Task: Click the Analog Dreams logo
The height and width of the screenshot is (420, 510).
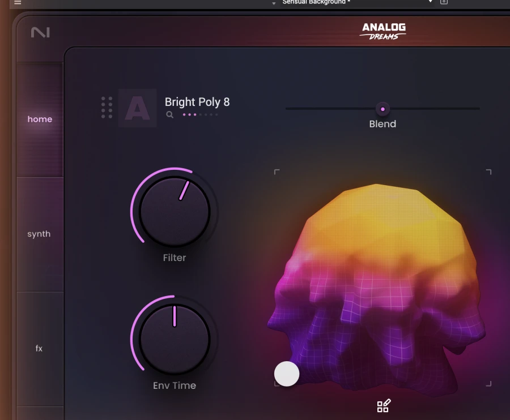Action: 384,32
